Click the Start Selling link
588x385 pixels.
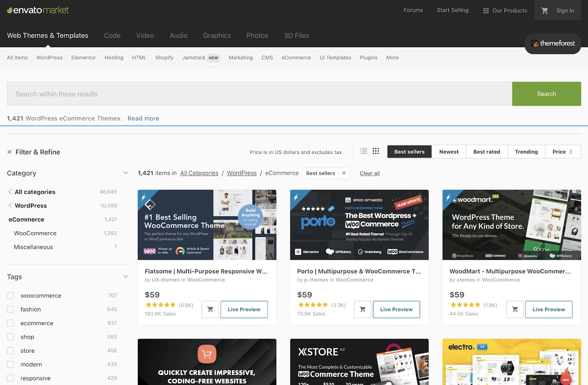[x=453, y=10]
